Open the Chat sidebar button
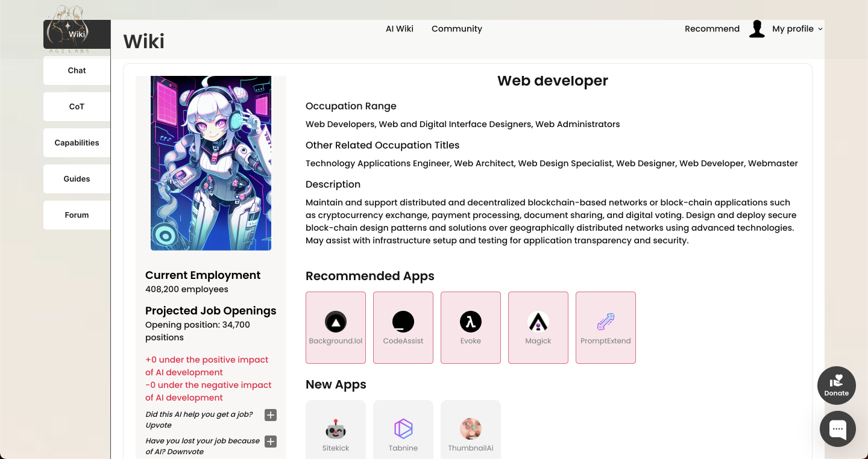 click(x=77, y=70)
